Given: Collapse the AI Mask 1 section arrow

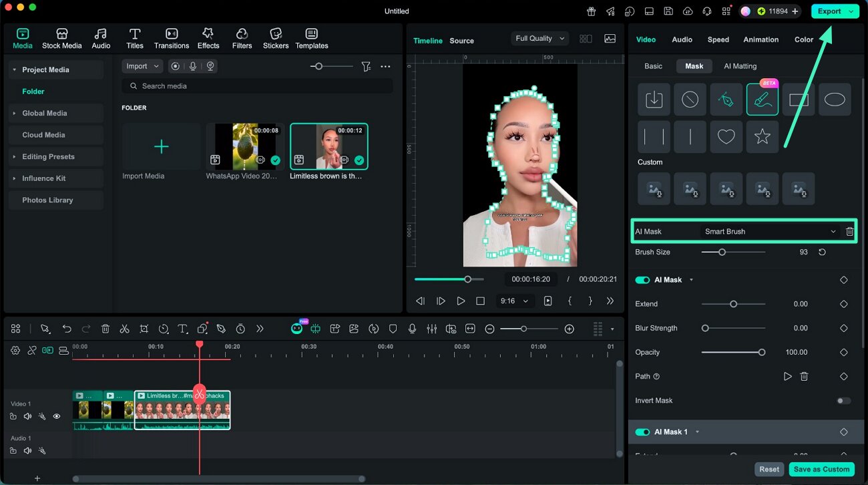Looking at the screenshot, I should point(697,432).
